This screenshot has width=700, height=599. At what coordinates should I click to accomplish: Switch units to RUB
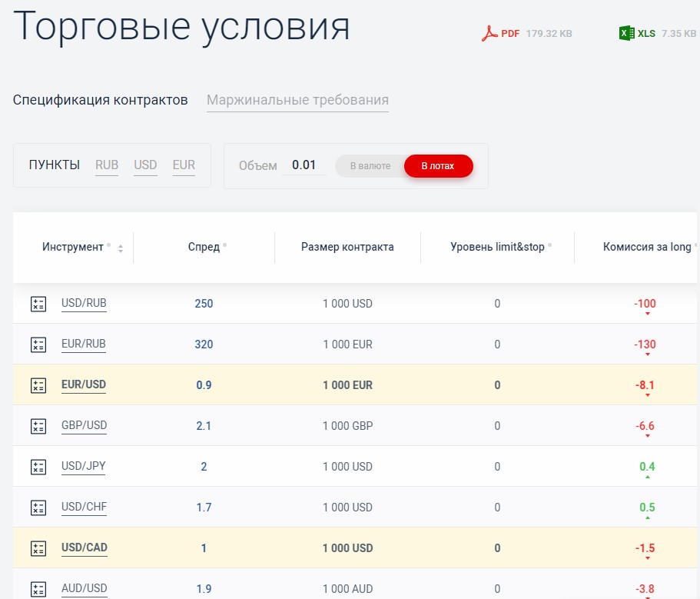pos(107,165)
